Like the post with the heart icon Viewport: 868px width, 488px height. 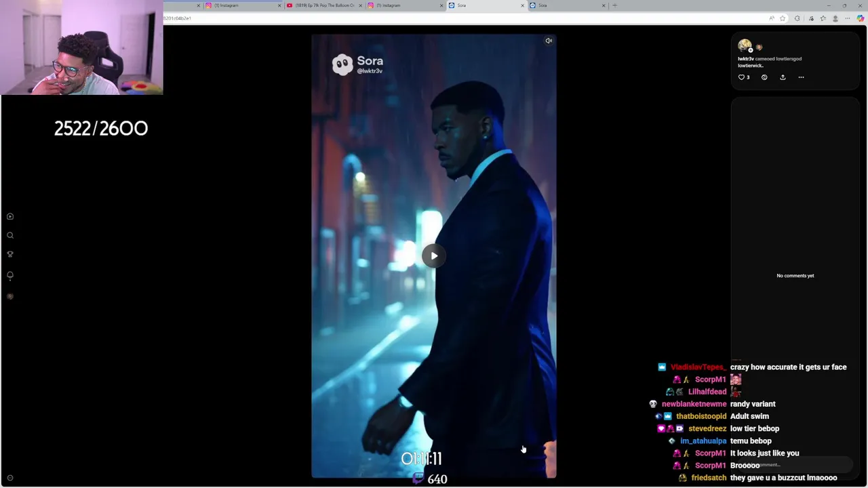(741, 77)
